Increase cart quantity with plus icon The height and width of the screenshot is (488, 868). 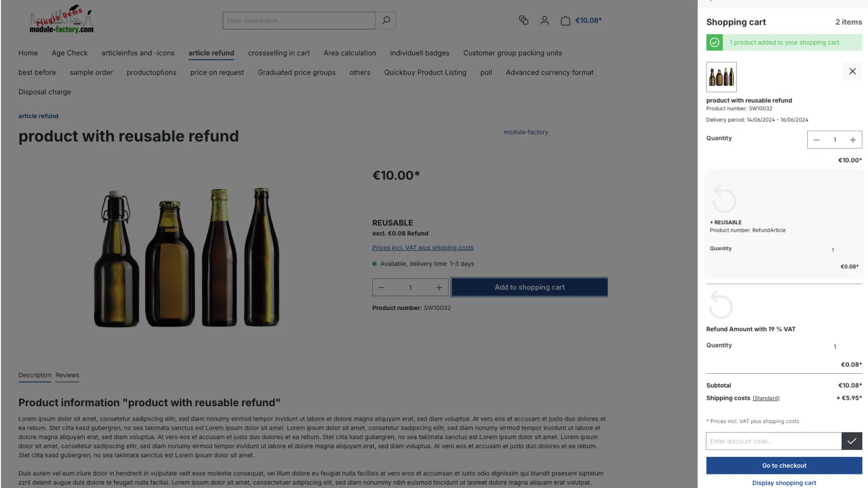pyautogui.click(x=853, y=140)
